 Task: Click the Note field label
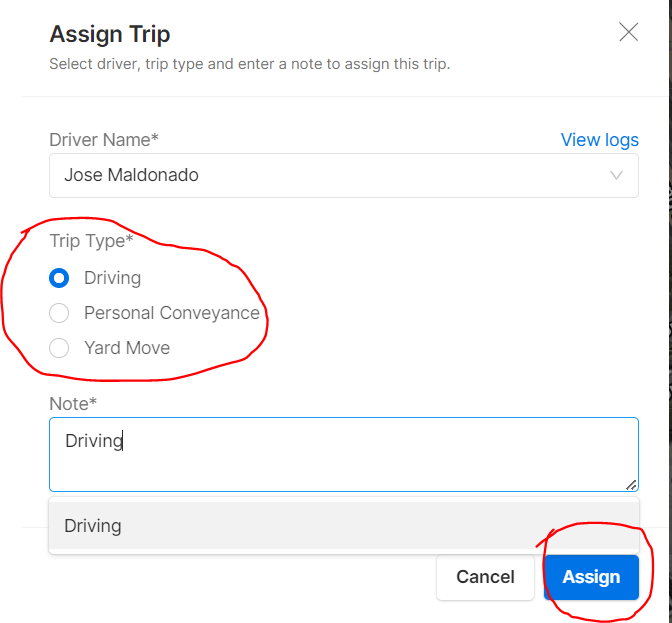(x=73, y=404)
